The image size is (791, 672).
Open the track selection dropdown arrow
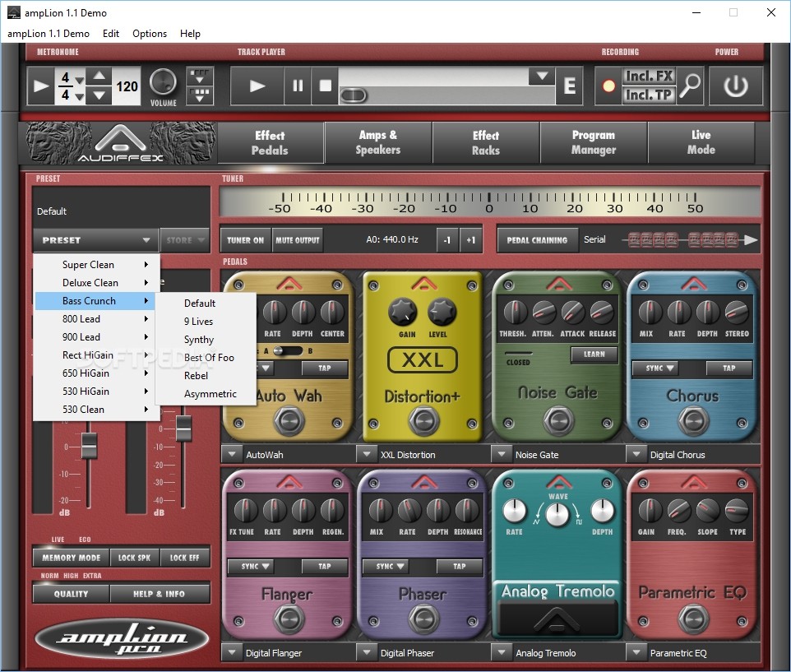click(x=542, y=76)
